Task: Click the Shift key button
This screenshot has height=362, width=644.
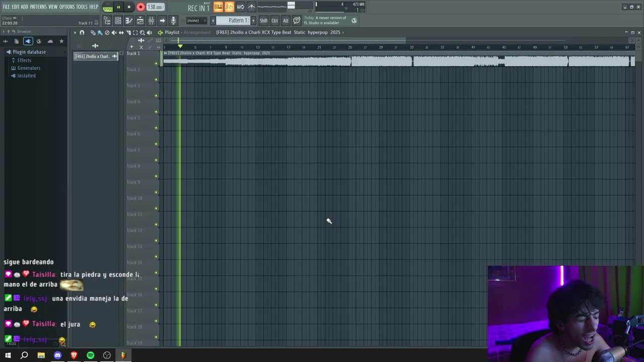Action: (x=264, y=21)
